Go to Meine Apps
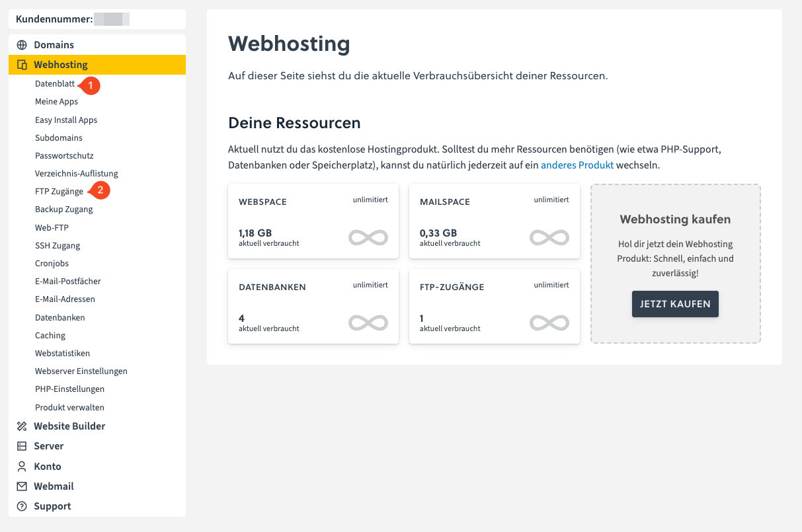Viewport: 802px width, 532px height. 56,102
